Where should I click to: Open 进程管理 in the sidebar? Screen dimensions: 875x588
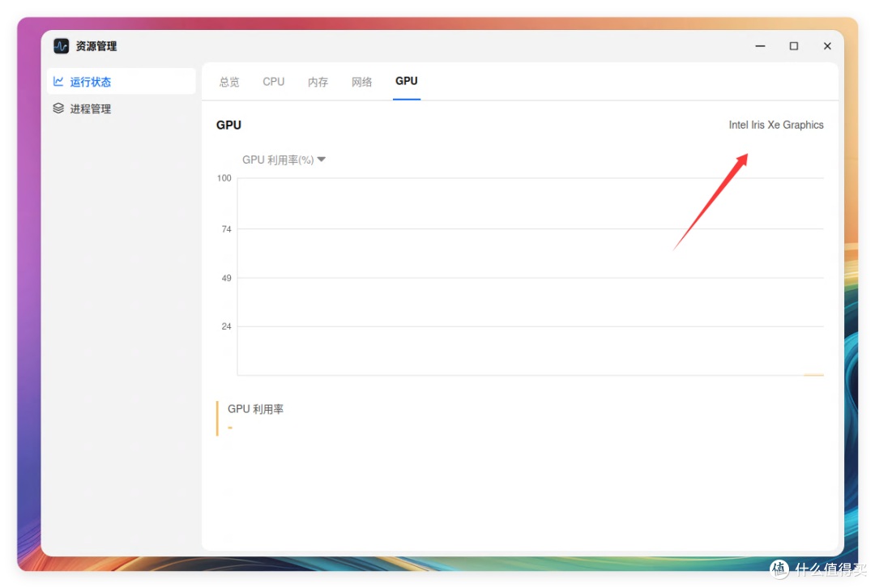(122, 109)
